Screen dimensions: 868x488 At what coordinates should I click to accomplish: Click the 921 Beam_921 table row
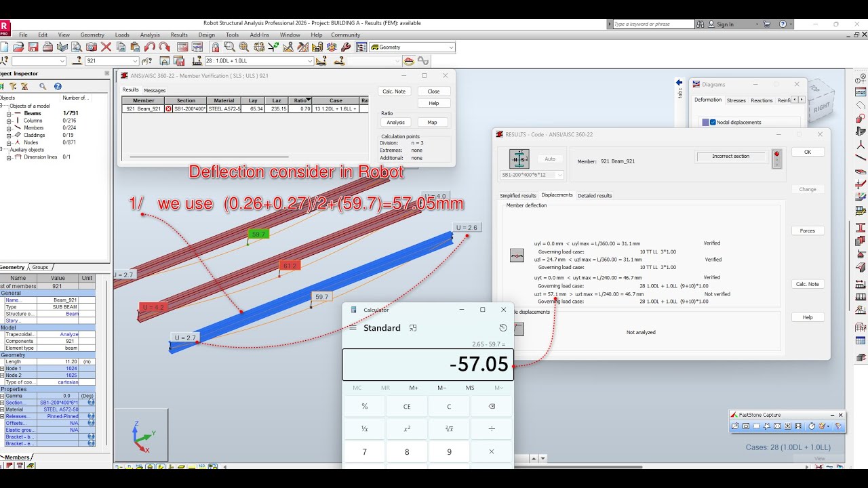(x=245, y=108)
